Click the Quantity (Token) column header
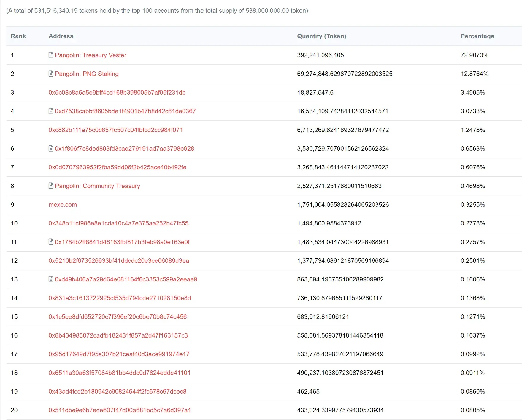The width and height of the screenshot is (522, 420). pyautogui.click(x=322, y=36)
